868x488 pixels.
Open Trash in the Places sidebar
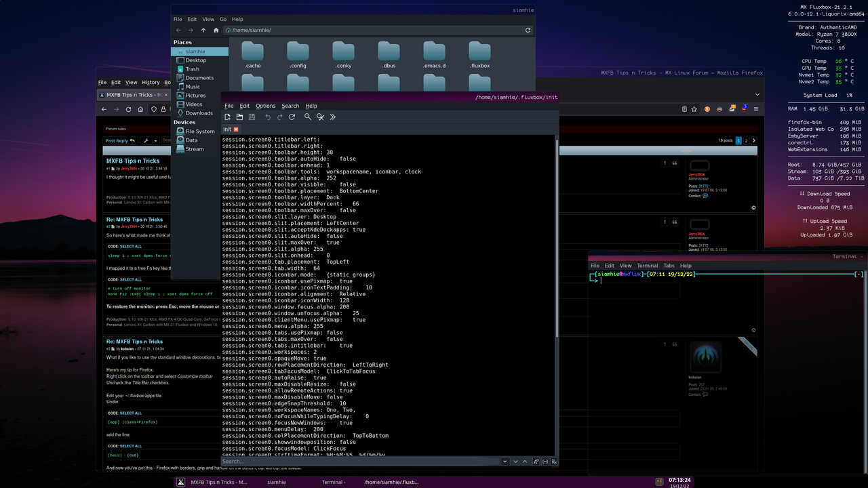click(200, 69)
